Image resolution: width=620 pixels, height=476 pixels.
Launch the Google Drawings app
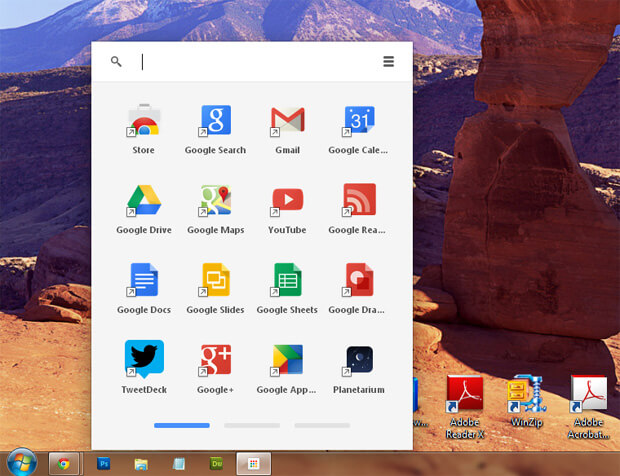coord(359,280)
